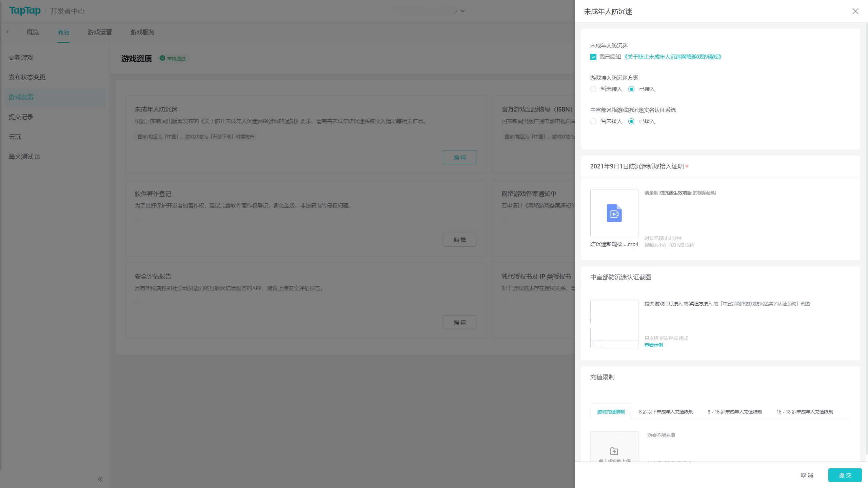
Task: Uncheck the 我已阅知 checkbox
Action: [x=593, y=57]
